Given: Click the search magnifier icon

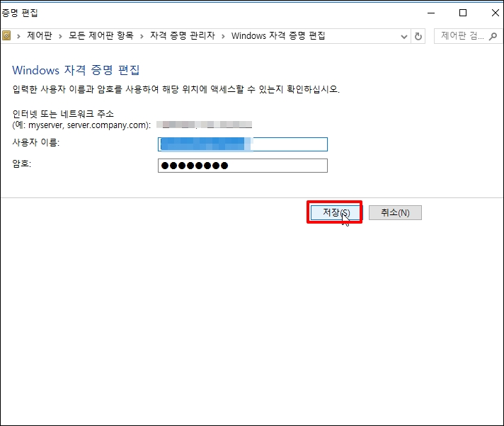Looking at the screenshot, I should coord(493,36).
